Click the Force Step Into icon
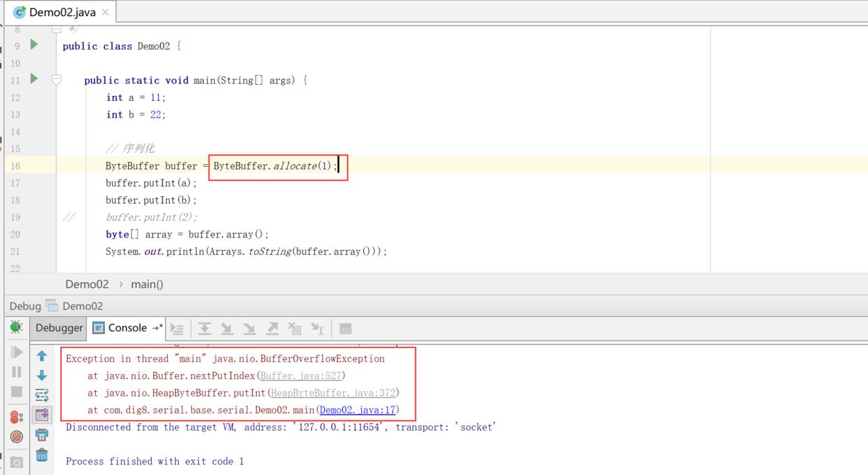Image resolution: width=868 pixels, height=475 pixels. pos(249,328)
